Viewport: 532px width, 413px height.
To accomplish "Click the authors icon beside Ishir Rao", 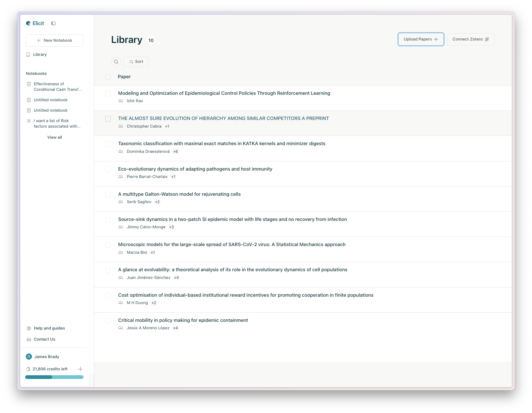I will click(121, 101).
